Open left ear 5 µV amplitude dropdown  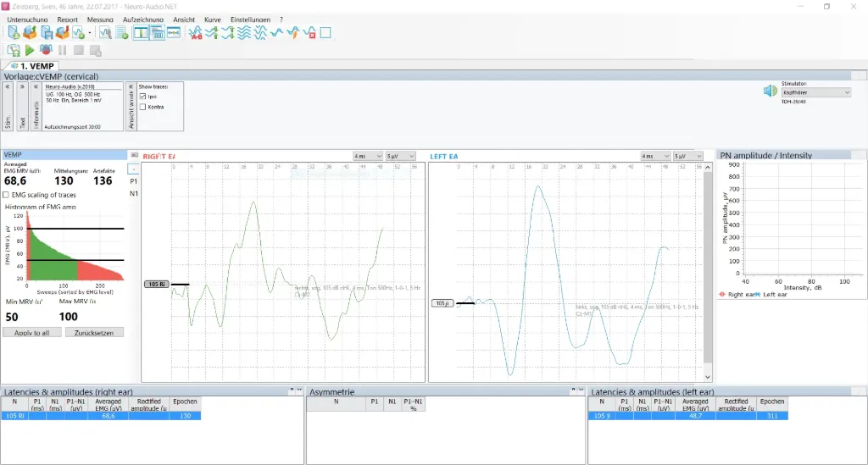[x=687, y=157]
